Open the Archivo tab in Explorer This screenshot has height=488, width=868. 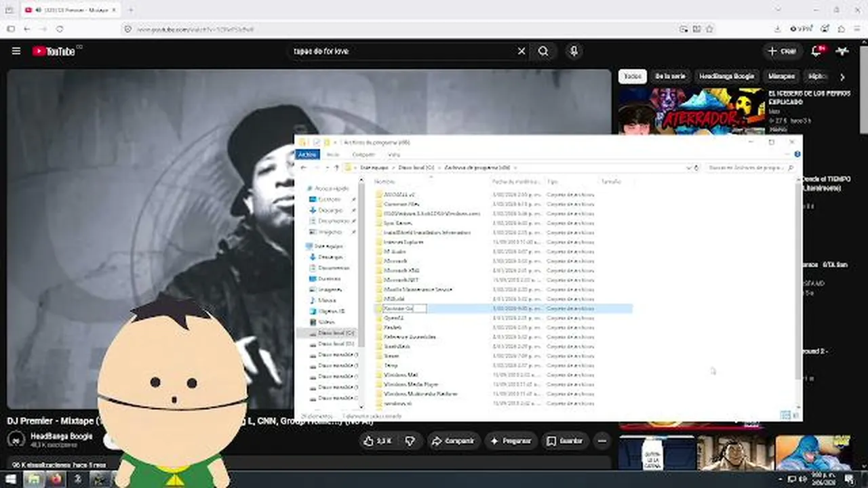(x=307, y=155)
